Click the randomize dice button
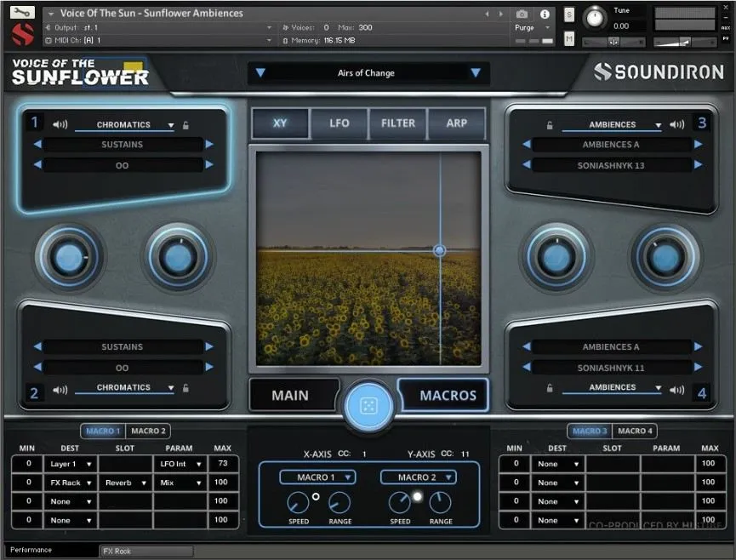Image resolution: width=736 pixels, height=560 pixels. (368, 406)
